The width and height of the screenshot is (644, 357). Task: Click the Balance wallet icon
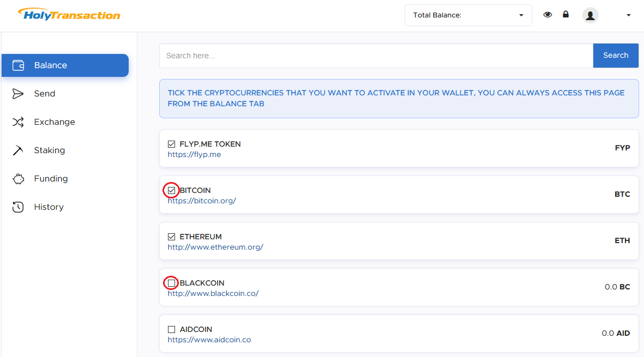18,65
